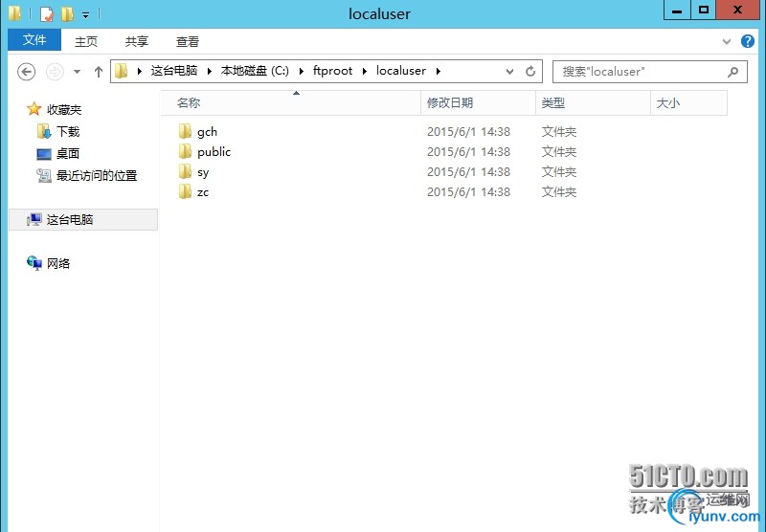Screen dimensions: 766x532
Task: Select the sy folder icon
Action: pos(185,171)
